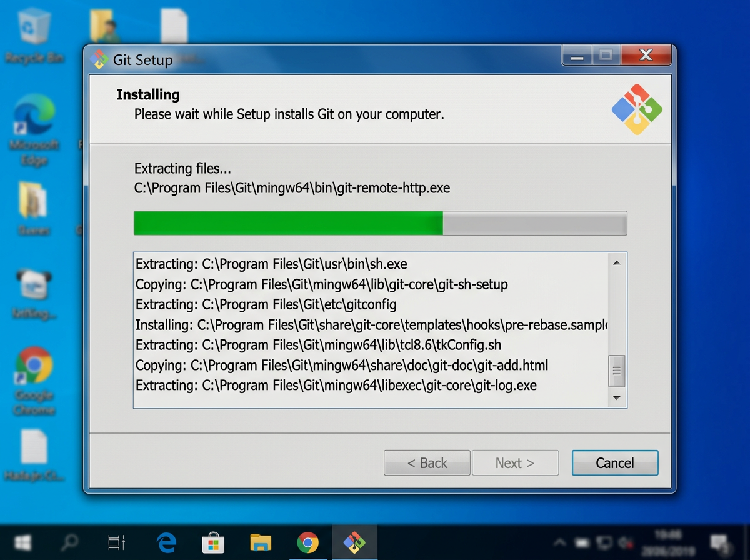The image size is (750, 560).
Task: Click the log line for git-add.html
Action: point(342,365)
